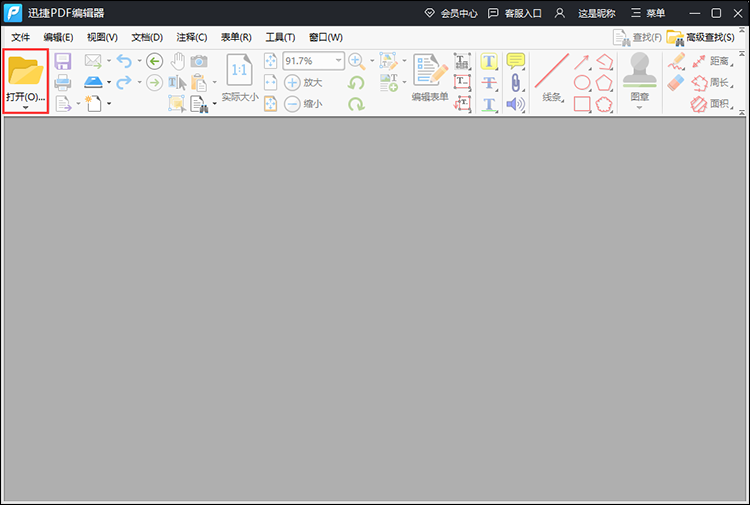This screenshot has width=750, height=505.
Task: Expand the email options dropdown arrow
Action: pos(109,61)
